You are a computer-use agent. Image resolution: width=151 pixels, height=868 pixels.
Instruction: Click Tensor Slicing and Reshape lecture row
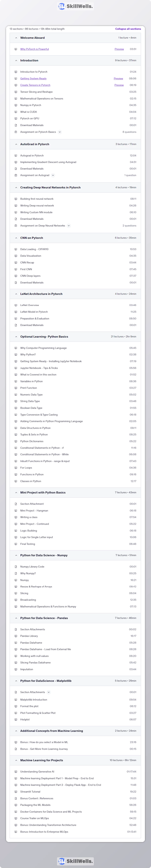75,92
